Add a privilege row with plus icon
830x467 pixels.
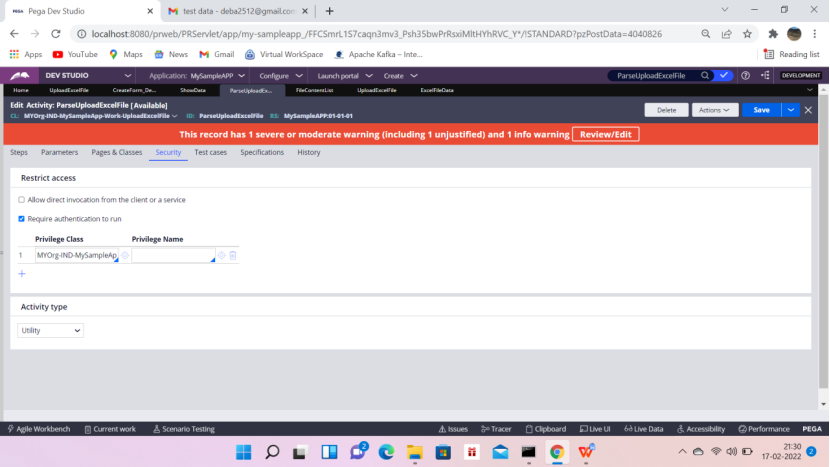point(22,274)
